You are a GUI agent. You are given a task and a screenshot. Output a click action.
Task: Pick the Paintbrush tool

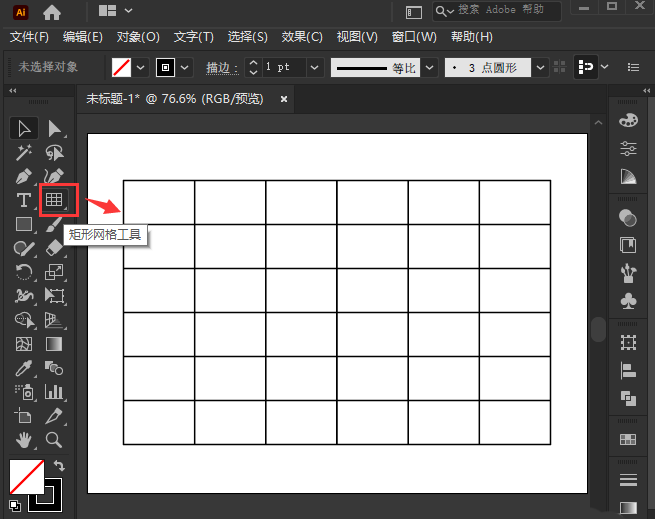[54, 224]
